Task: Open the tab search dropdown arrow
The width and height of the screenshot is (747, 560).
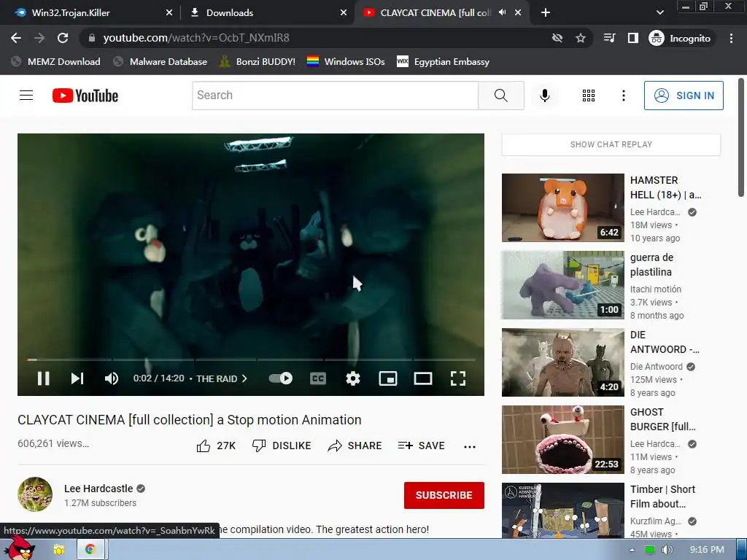Action: (659, 12)
